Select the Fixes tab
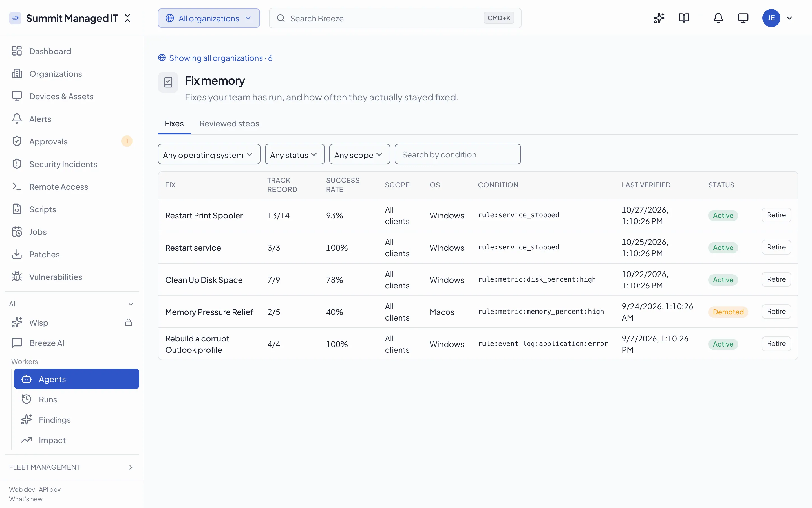This screenshot has height=508, width=812. click(x=174, y=124)
